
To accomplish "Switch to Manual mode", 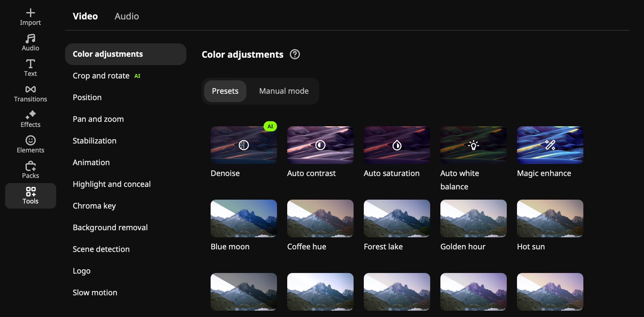I will (x=284, y=91).
